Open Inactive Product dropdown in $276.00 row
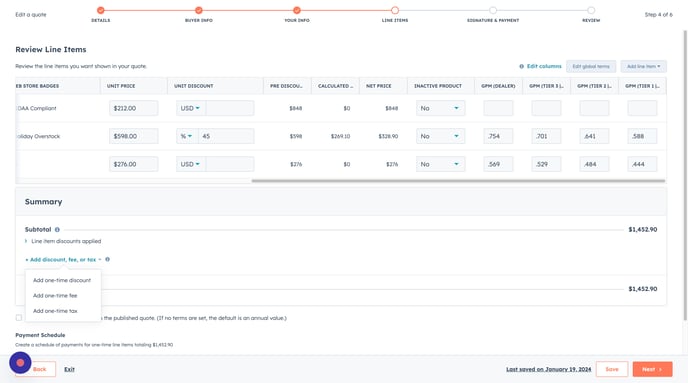This screenshot has width=688, height=383. point(440,164)
